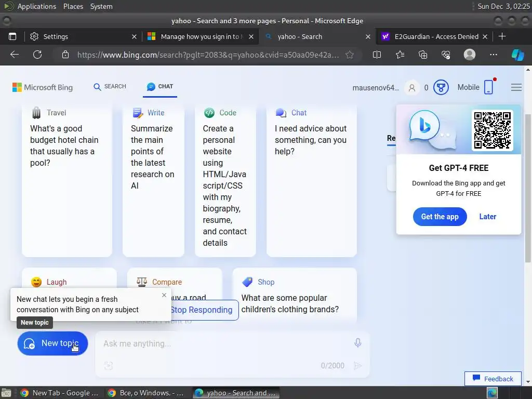Click the show desktop taskbar icon
The width and height of the screenshot is (532, 399).
click(x=6, y=393)
